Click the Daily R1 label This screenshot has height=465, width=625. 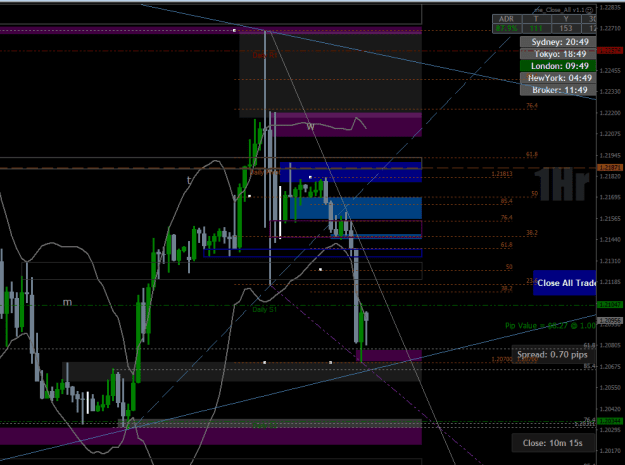265,55
